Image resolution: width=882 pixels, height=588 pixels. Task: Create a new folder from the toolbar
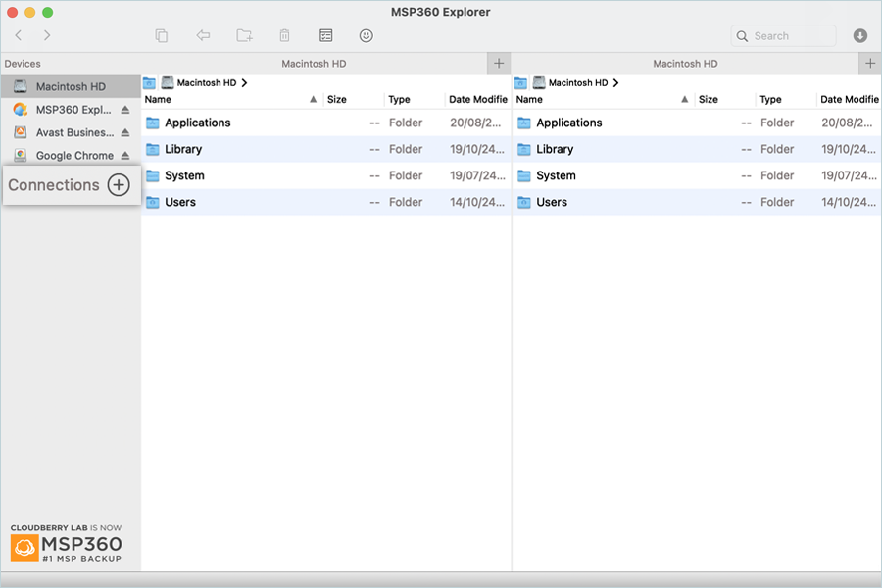[244, 36]
